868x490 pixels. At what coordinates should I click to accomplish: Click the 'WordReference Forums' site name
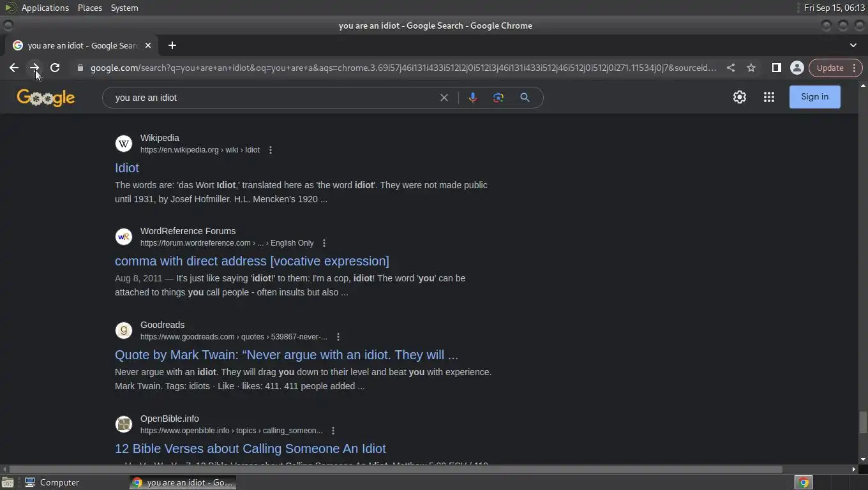[x=188, y=231]
